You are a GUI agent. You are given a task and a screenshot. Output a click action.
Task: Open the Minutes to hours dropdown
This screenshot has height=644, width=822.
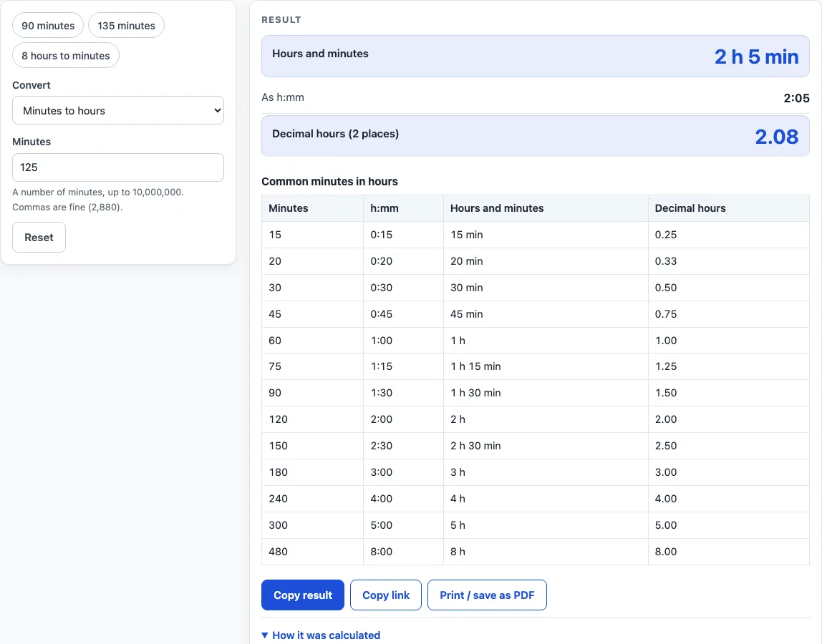click(x=118, y=111)
